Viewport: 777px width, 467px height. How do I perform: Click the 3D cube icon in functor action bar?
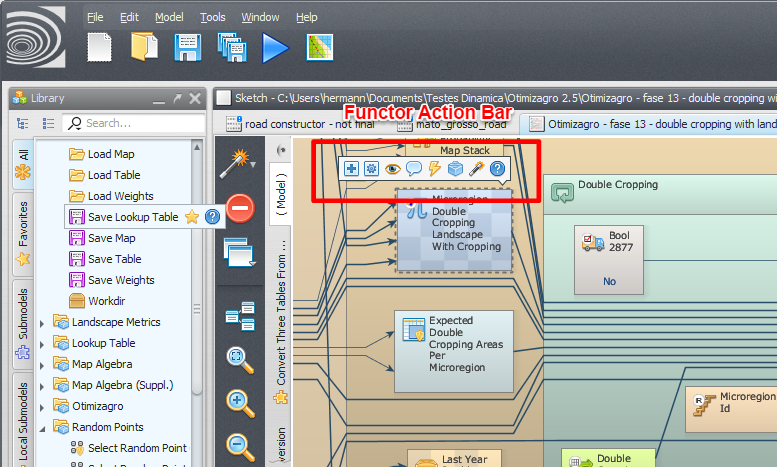pyautogui.click(x=455, y=169)
